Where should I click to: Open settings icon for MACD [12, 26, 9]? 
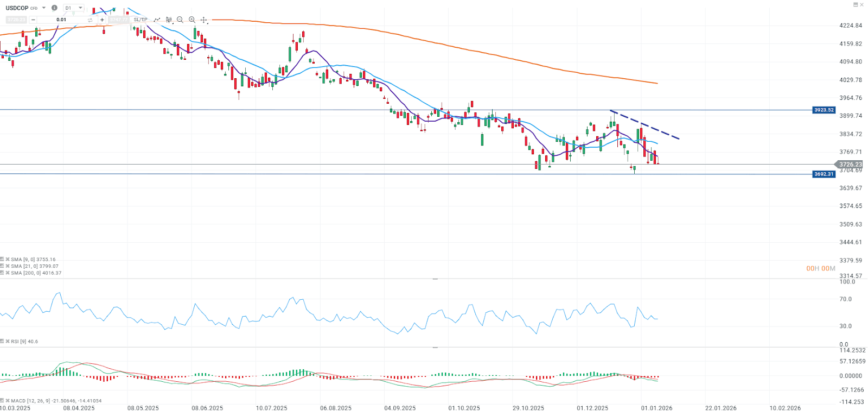click(2, 400)
